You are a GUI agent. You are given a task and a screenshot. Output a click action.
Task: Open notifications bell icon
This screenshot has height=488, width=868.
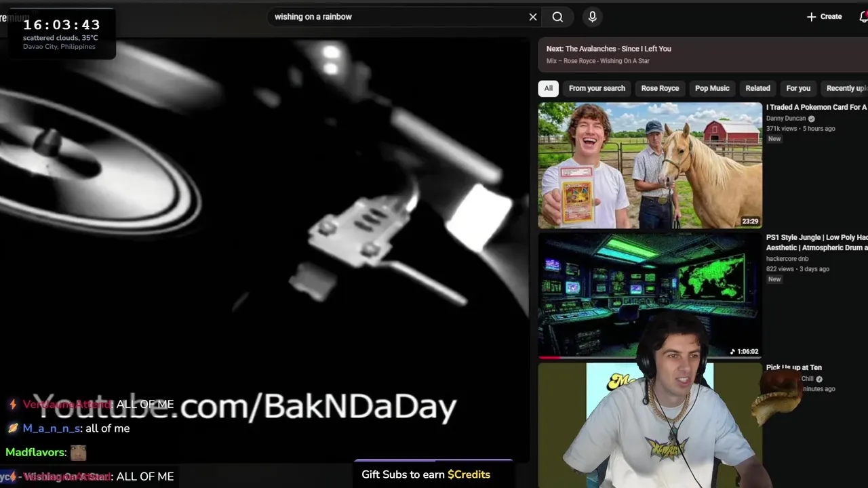pyautogui.click(x=863, y=17)
